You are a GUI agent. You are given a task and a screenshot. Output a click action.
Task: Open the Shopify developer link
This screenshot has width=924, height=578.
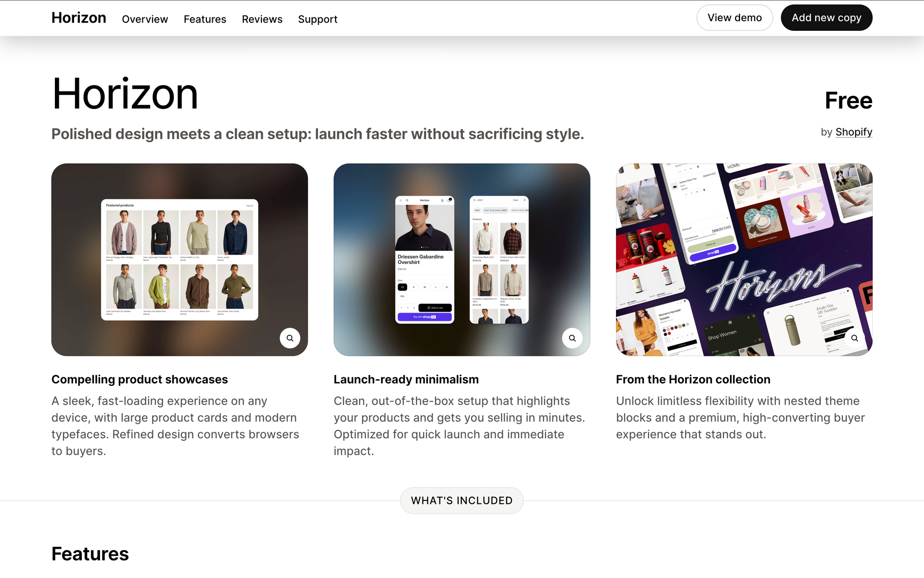pos(854,132)
